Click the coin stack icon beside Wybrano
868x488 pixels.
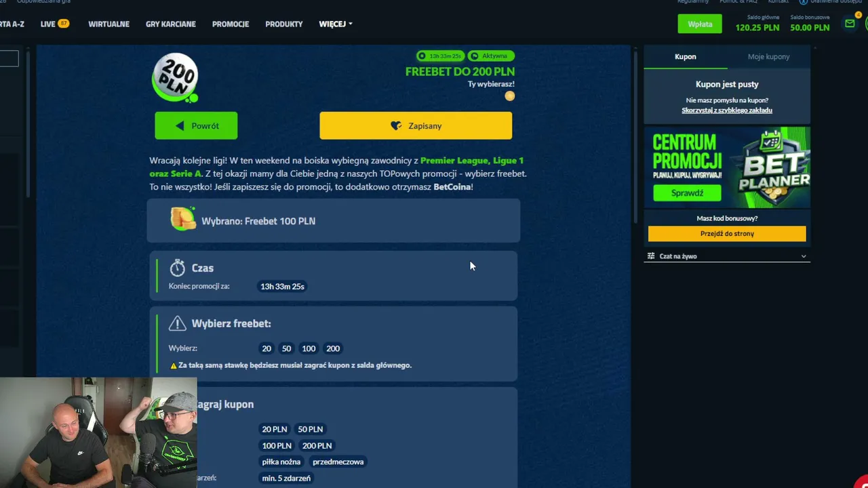(x=182, y=219)
